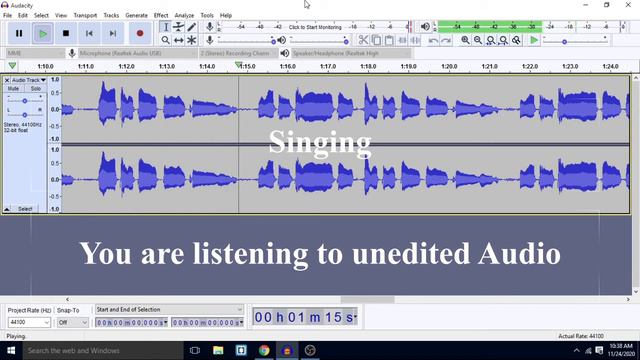The image size is (640, 360).
Task: Open the Project Rate 44100 dropdown
Action: pos(29,322)
